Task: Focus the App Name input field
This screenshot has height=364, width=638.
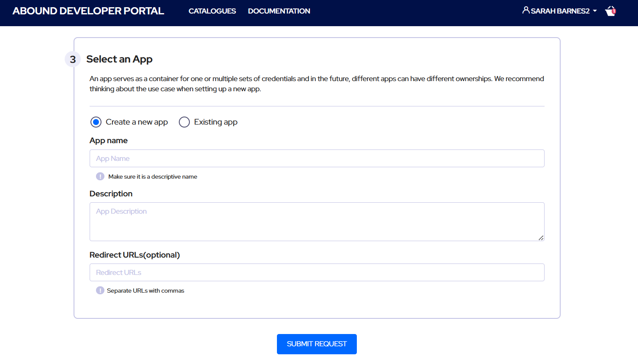Action: point(317,158)
